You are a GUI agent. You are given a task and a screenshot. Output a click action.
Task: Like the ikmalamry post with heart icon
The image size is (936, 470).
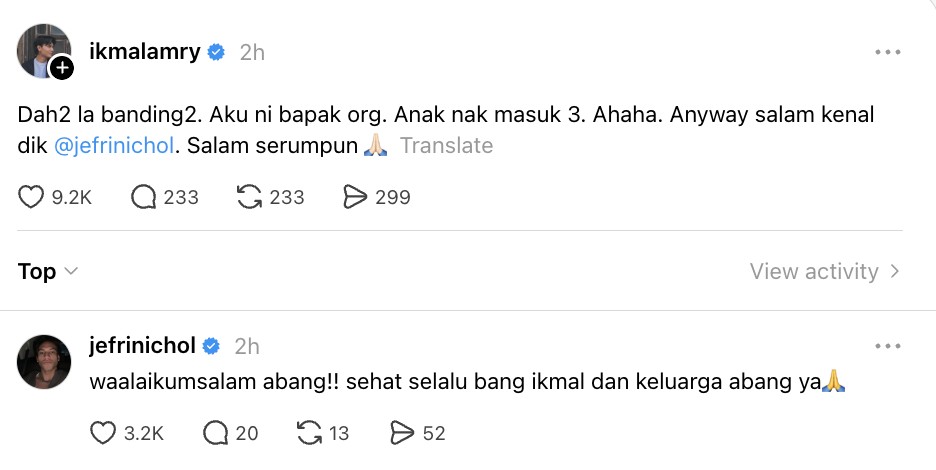coord(32,198)
